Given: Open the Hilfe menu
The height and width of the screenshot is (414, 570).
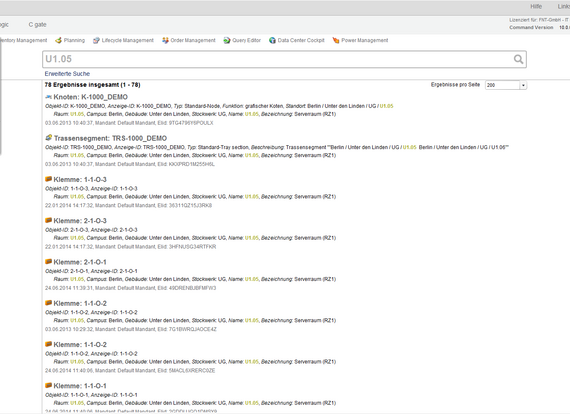Looking at the screenshot, I should click(536, 7).
